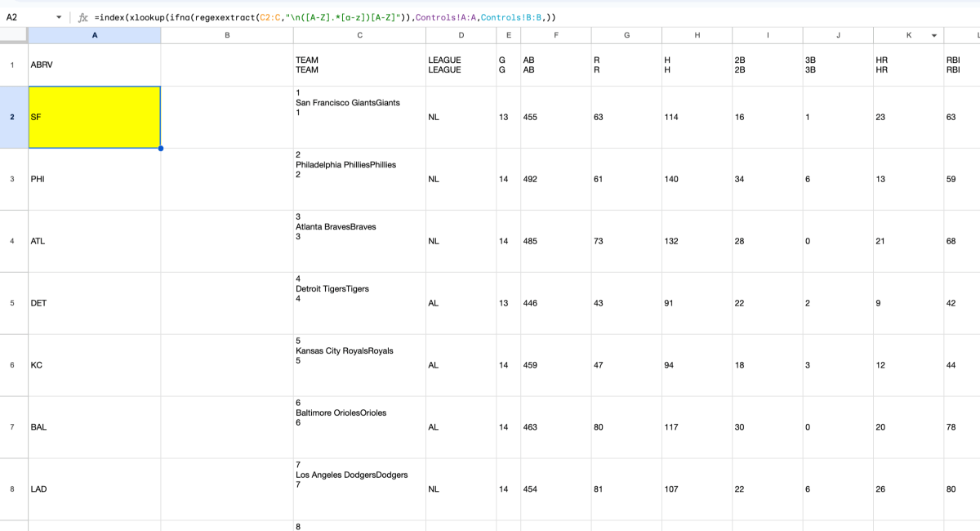Screen dimensions: 980x531
Task: Select the PHI abbreviation cell
Action: click(95, 179)
